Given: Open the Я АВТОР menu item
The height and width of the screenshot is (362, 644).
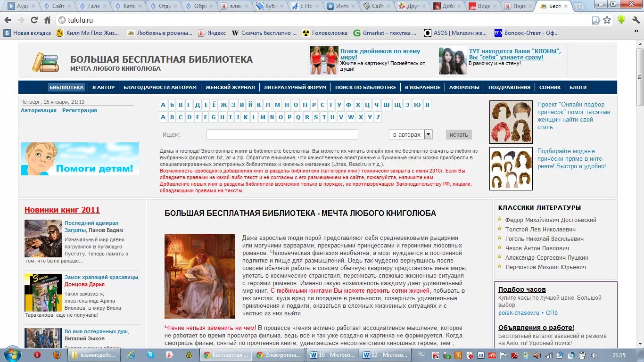Looking at the screenshot, I should coord(103,87).
